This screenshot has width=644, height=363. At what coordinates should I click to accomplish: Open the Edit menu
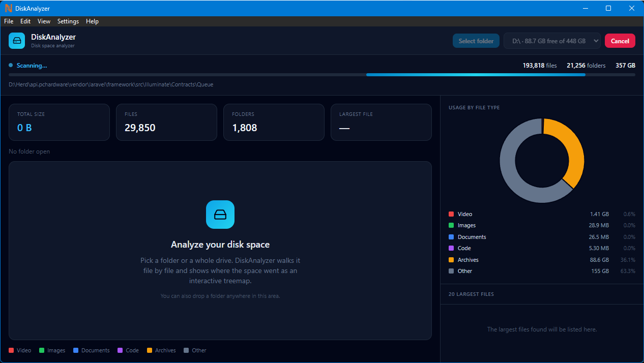point(25,21)
